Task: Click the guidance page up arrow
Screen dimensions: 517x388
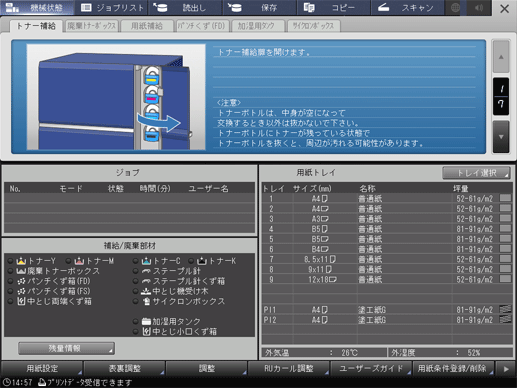Action: click(x=501, y=57)
